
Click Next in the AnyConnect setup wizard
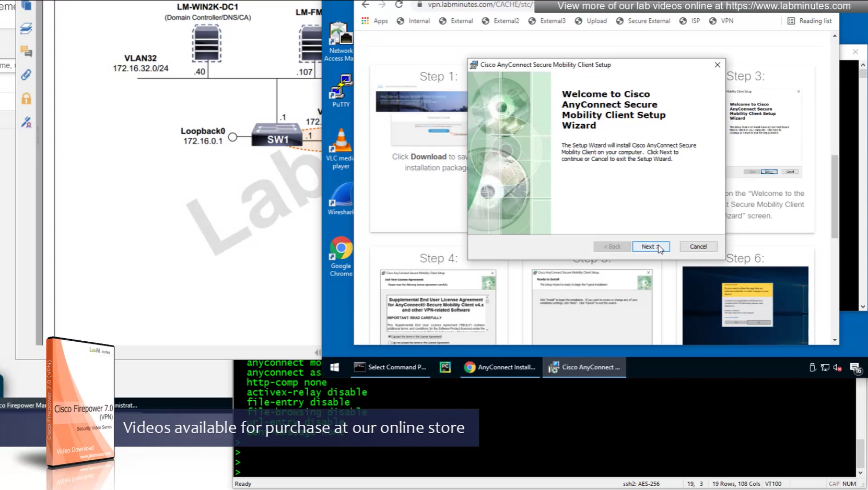coord(650,247)
